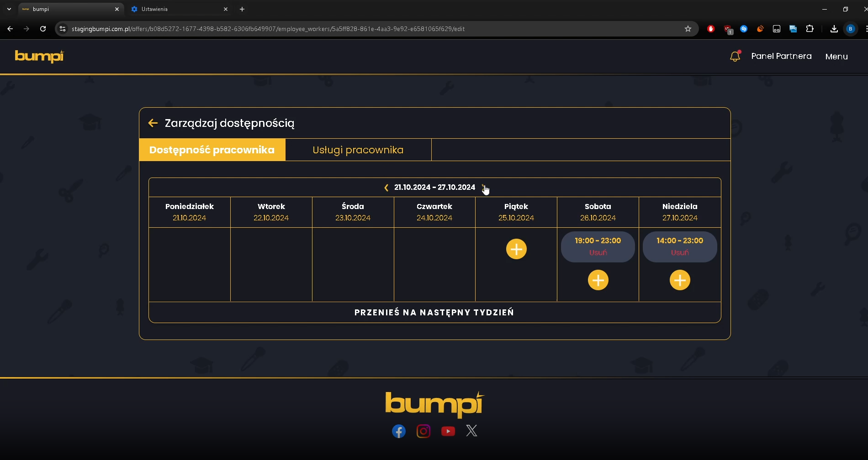The image size is (868, 460).
Task: Switch to Dostępność pracownika tab
Action: point(212,150)
